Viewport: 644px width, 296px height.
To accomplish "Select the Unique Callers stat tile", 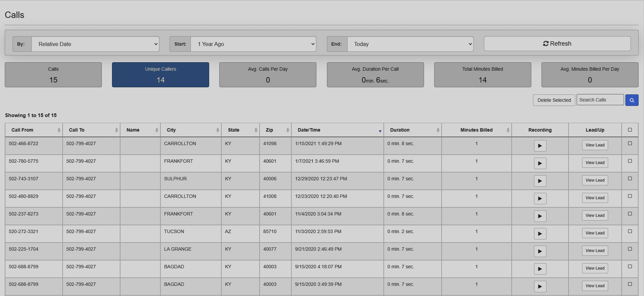I will point(160,75).
